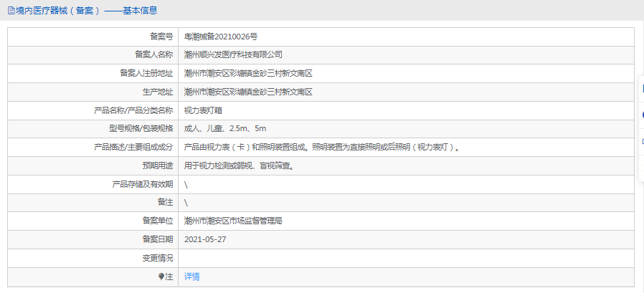Select the 备案号 label
The height and width of the screenshot is (293, 644).
click(x=161, y=37)
